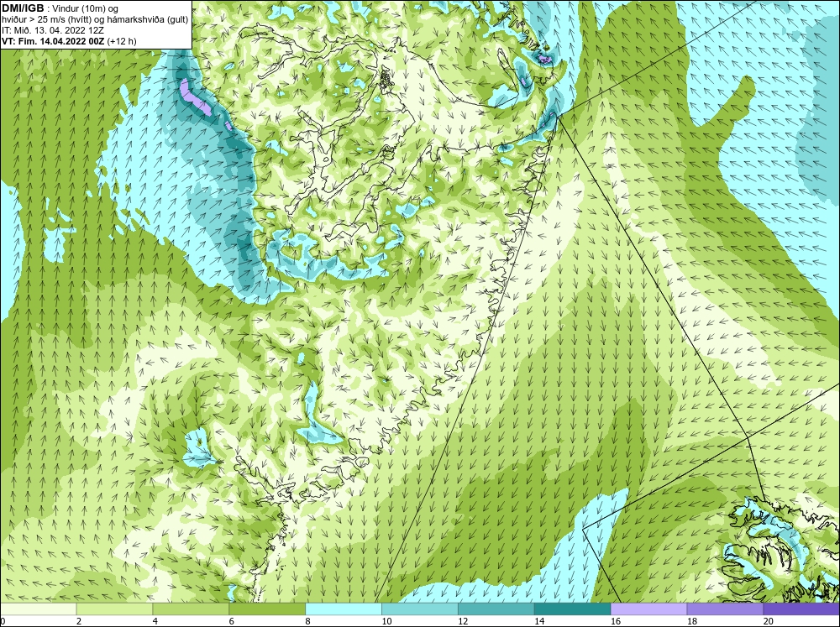Click the 14–16 m/s dark teal legend swatch
Screen dimensions: 840x627
573,609
